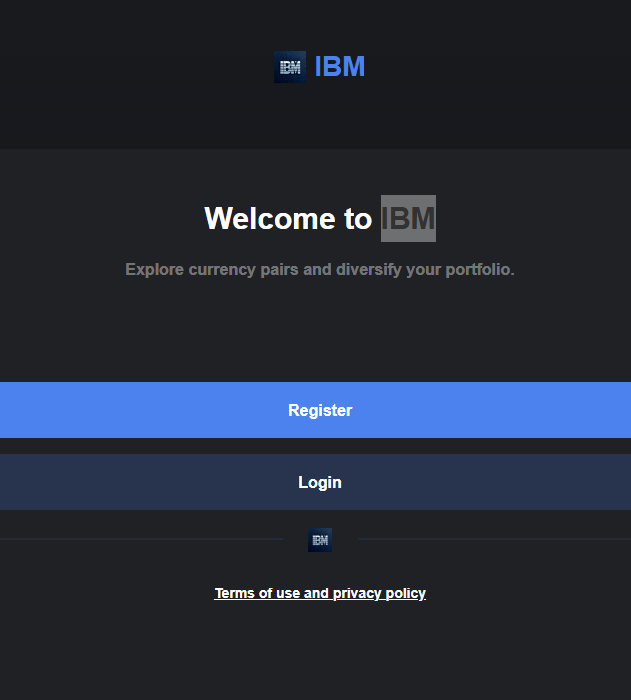631x700 pixels.
Task: Click the Register button
Action: (x=315, y=410)
